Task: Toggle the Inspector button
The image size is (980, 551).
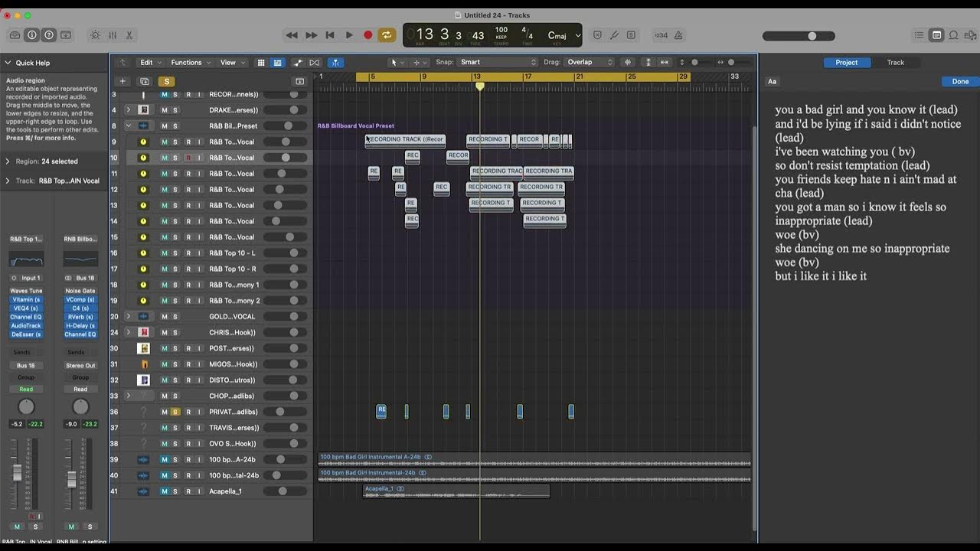Action: point(32,35)
